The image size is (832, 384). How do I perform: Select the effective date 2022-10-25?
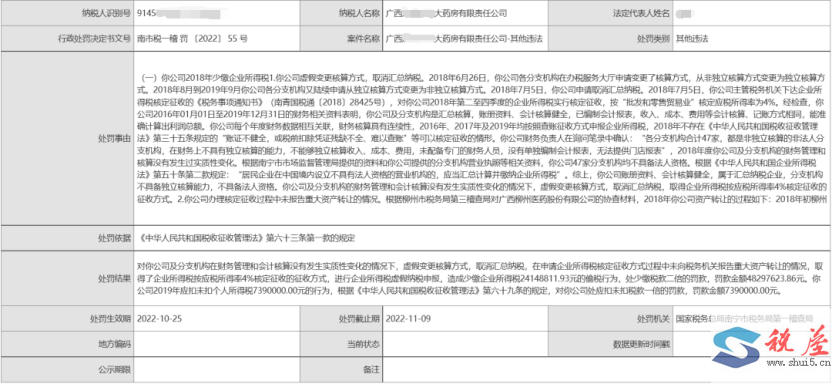coord(159,319)
